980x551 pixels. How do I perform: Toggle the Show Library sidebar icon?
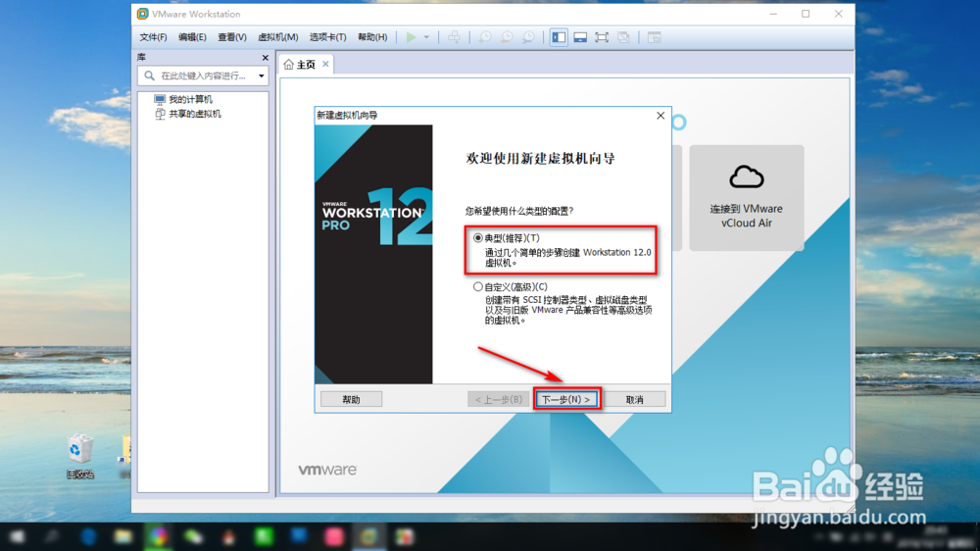(559, 37)
